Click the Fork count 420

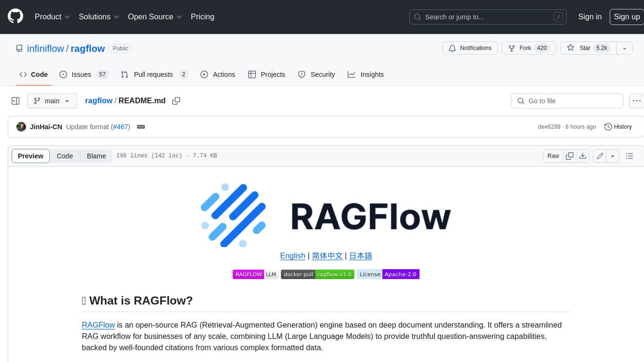tap(542, 48)
